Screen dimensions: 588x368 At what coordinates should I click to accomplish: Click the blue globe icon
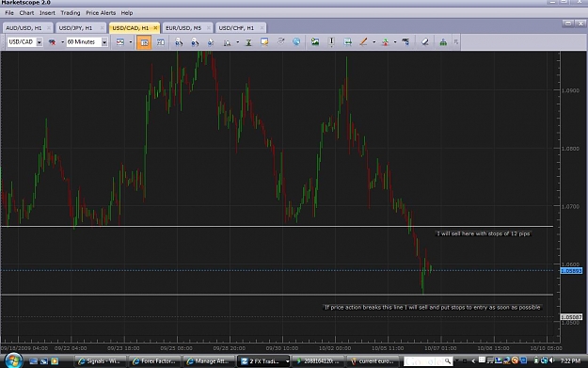(x=296, y=42)
